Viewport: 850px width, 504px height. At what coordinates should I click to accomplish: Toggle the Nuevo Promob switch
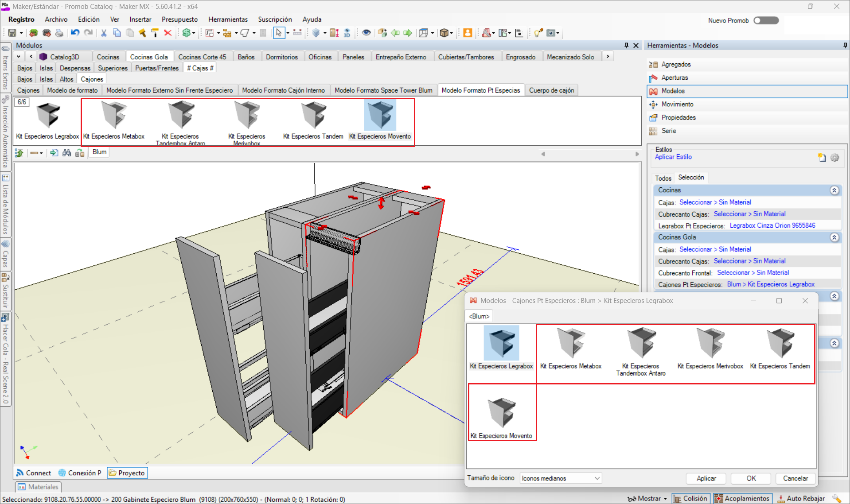pyautogui.click(x=766, y=20)
